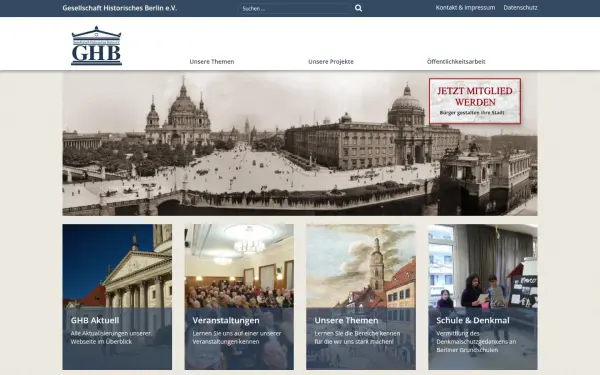Click the Jetzt Mitglied Werden banner
Screen dimensions: 600x375
(475, 101)
